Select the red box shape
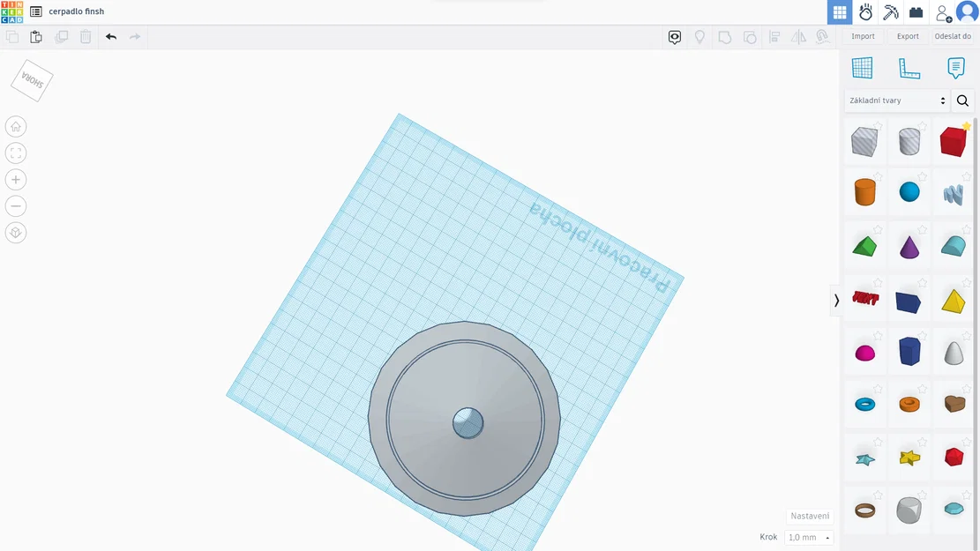This screenshot has width=980, height=551. [953, 141]
